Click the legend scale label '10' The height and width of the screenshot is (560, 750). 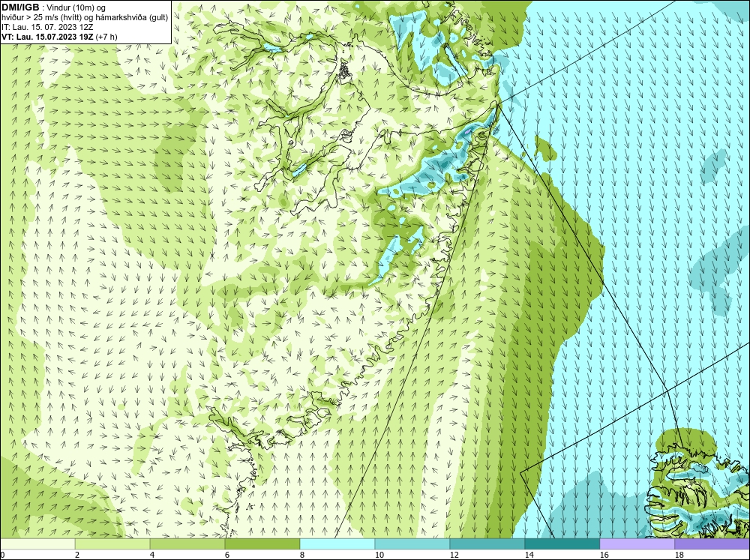coord(379,555)
